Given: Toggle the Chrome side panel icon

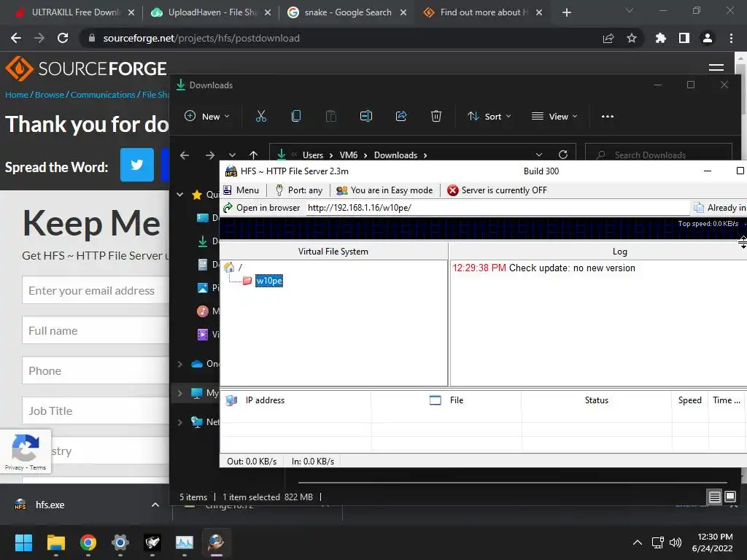Looking at the screenshot, I should click(x=684, y=38).
